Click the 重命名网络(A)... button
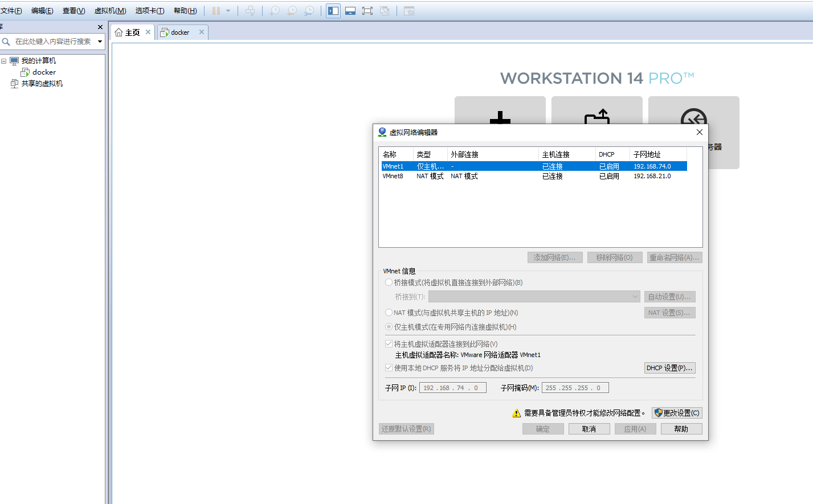The width and height of the screenshot is (813, 504). pyautogui.click(x=675, y=257)
